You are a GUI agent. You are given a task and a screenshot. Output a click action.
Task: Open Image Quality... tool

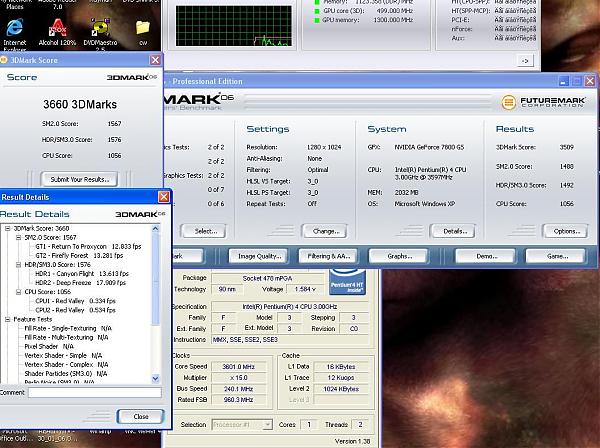(x=259, y=256)
